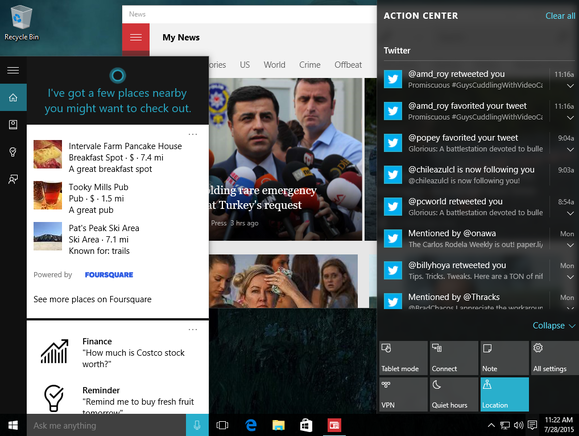Open Cortana's hamburger menu

(13, 70)
